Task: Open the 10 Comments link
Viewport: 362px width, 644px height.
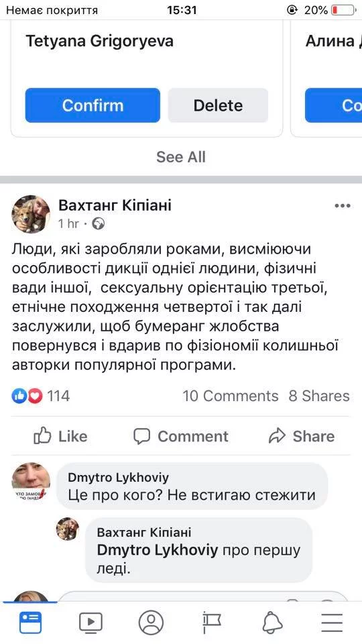Action: [230, 396]
